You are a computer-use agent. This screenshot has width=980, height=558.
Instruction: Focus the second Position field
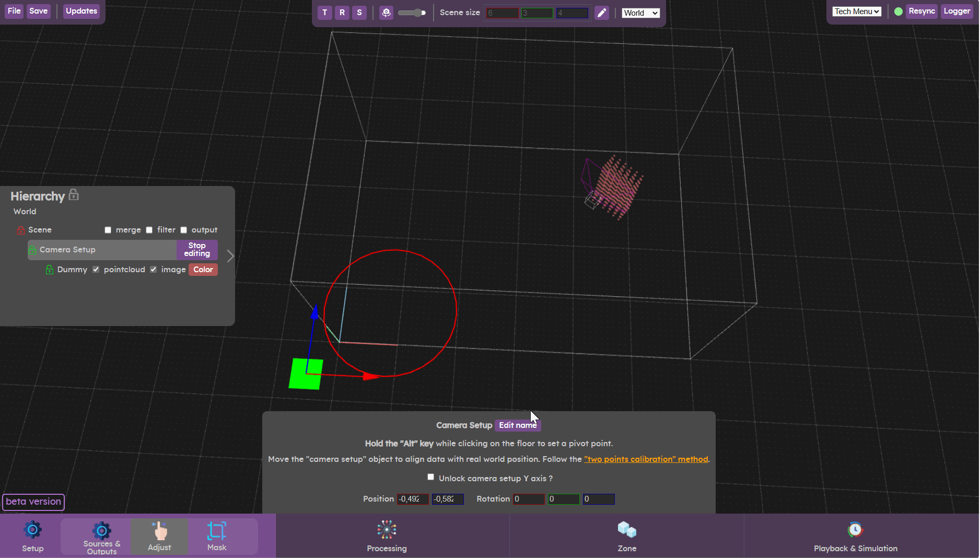[x=448, y=499]
